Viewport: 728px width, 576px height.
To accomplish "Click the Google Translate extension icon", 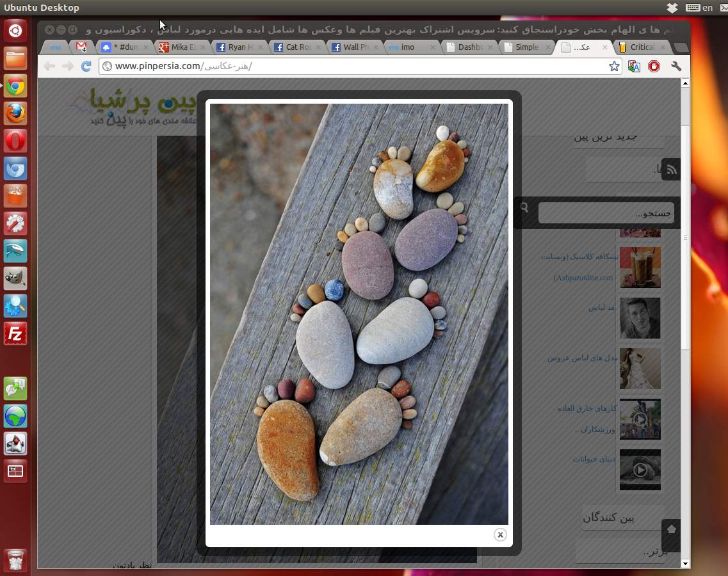I will (634, 66).
